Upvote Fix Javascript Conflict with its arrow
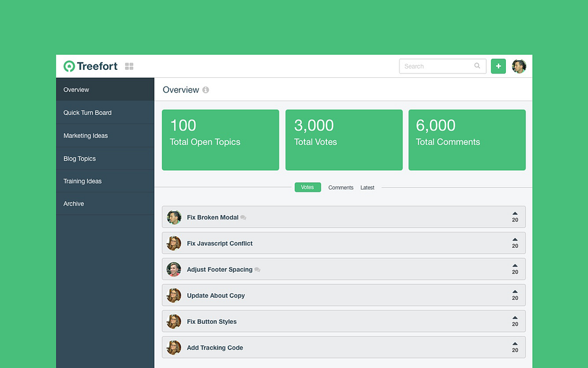Image resolution: width=588 pixels, height=368 pixels. (515, 239)
